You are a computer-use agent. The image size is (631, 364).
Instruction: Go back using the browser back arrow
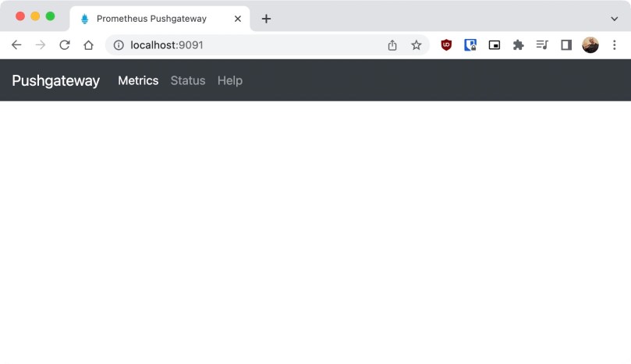(16, 45)
